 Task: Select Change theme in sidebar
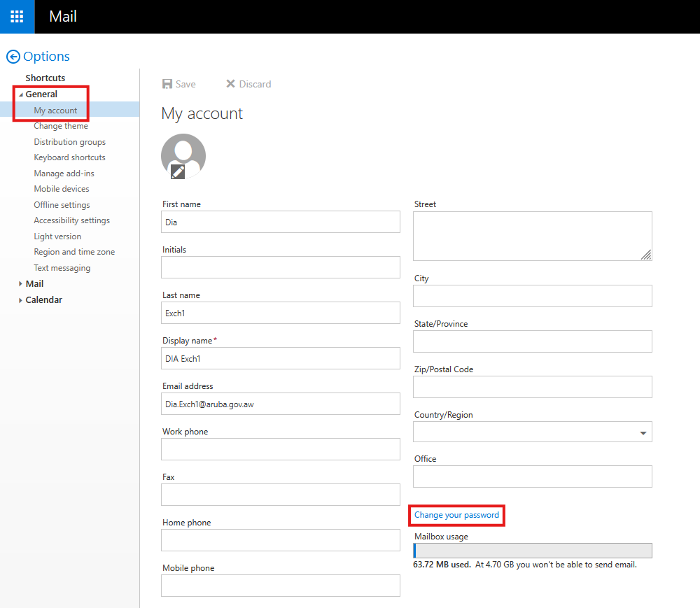point(61,126)
